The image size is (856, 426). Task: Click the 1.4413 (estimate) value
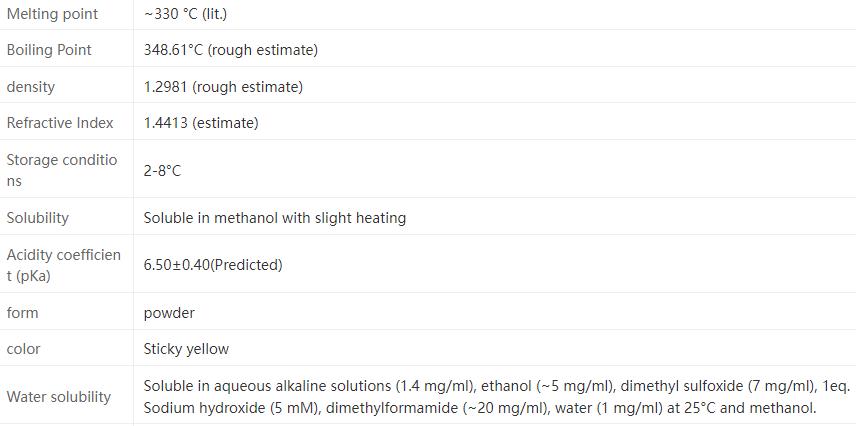pyautogui.click(x=201, y=123)
